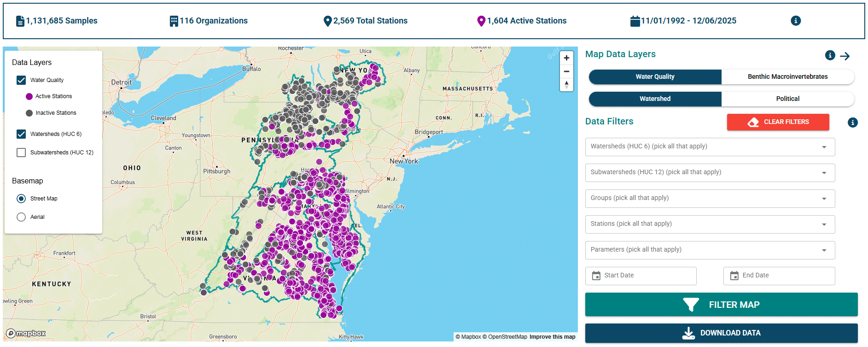Zoom out on the map
Viewport: 868px width, 347px height.
[x=566, y=71]
